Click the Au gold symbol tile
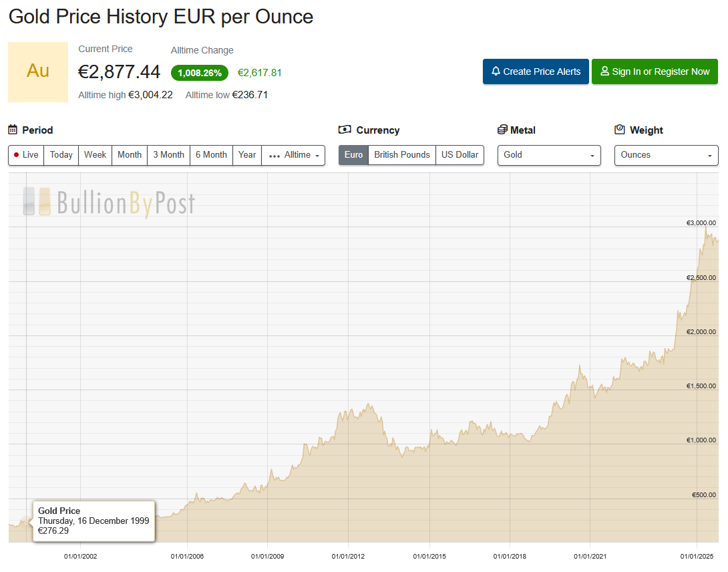 click(38, 72)
